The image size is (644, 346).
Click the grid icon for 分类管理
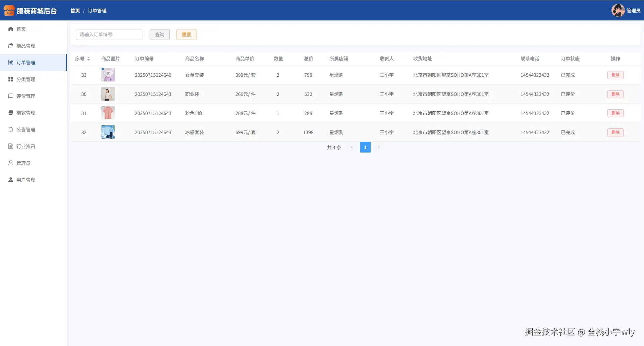tap(11, 79)
